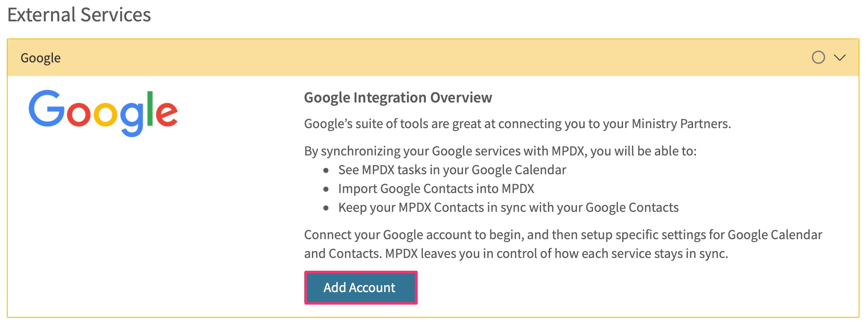Click 'Connect your Google account to begin' paragraph

[x=563, y=244]
